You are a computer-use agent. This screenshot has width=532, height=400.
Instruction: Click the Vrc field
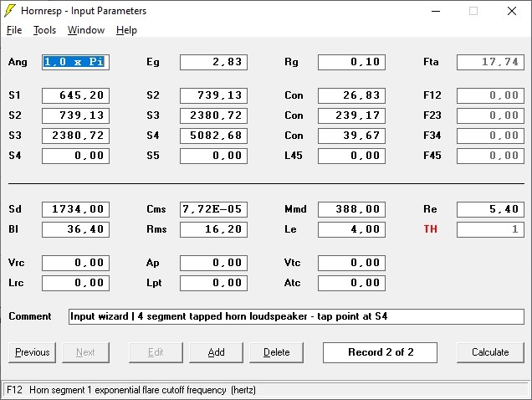[x=75, y=263]
